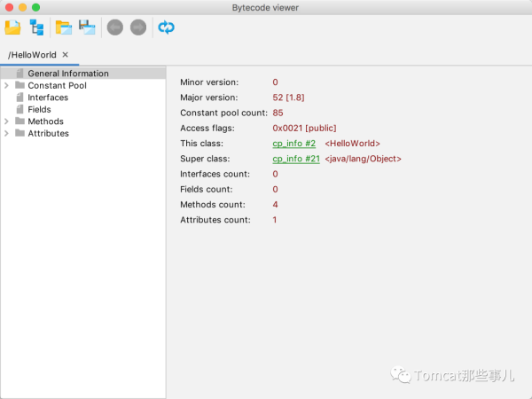This screenshot has width=532, height=399.
Task: Select the Constant Pool folder item
Action: (57, 86)
